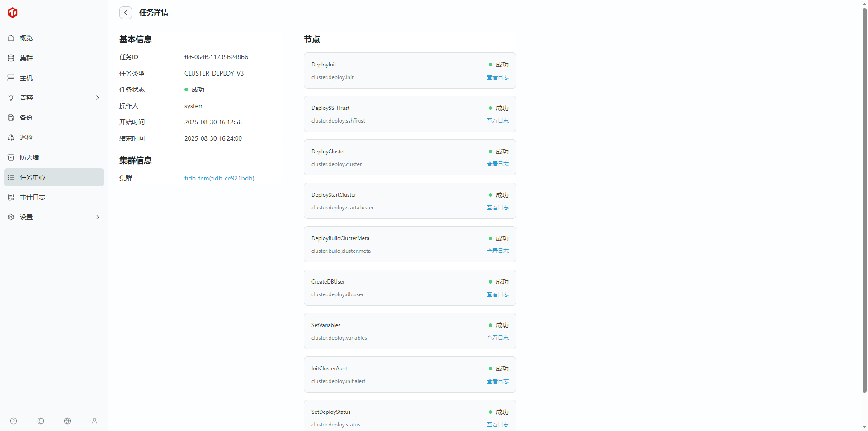Click the 防火墙 firewall icon in sidebar
The height and width of the screenshot is (431, 868).
point(11,157)
